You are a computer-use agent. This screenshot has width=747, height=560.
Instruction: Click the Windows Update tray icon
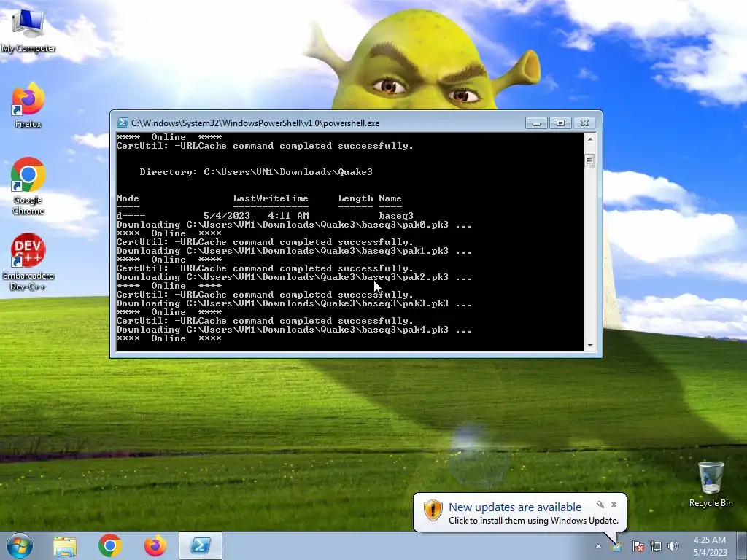tap(616, 546)
